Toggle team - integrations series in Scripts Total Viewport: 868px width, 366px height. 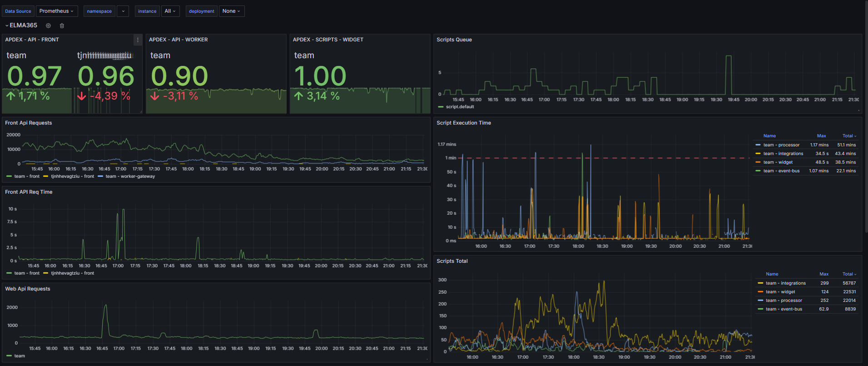tap(785, 283)
